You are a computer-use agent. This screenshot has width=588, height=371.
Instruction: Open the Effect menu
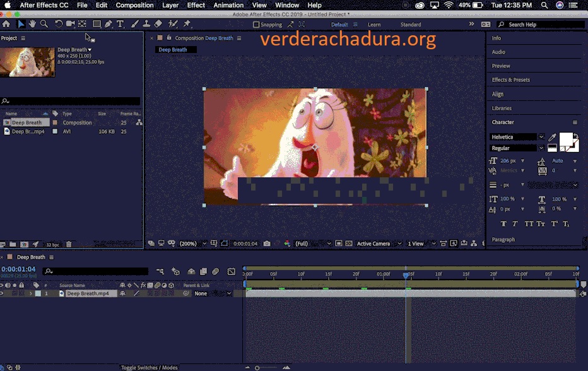coord(196,5)
